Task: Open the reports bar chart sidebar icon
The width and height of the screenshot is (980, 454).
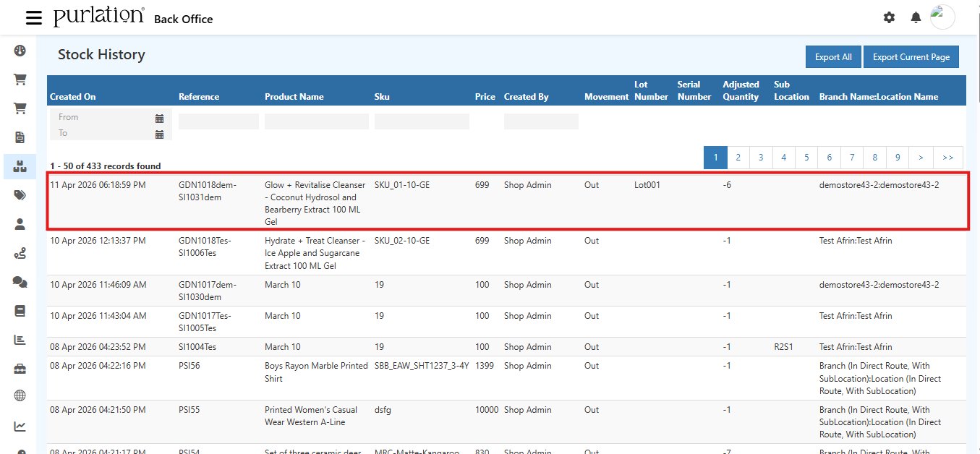Action: point(20,339)
